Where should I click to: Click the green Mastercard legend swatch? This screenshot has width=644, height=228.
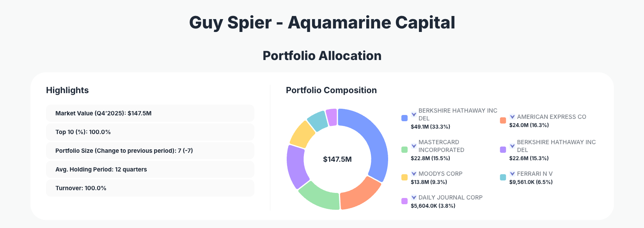click(405, 149)
